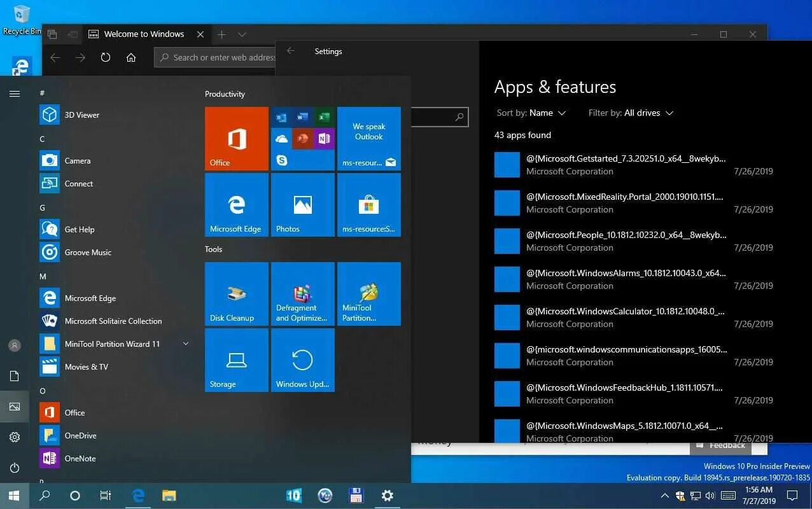Image resolution: width=812 pixels, height=509 pixels.
Task: Open the Storage tile
Action: pyautogui.click(x=237, y=360)
